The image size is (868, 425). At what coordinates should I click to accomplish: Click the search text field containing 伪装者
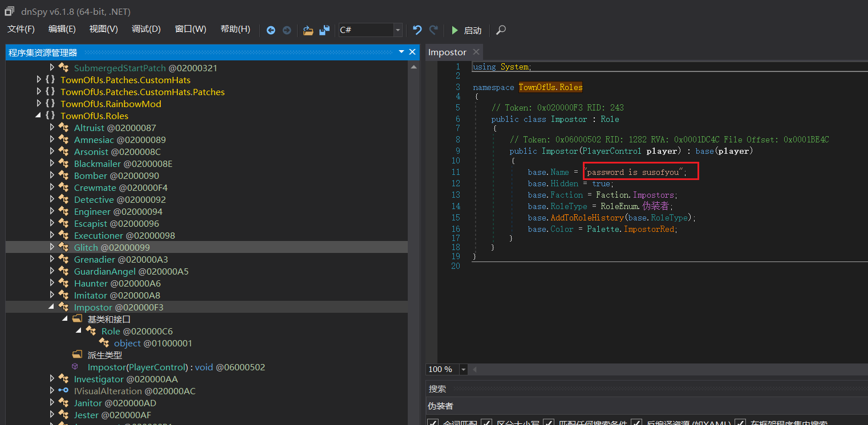(x=647, y=406)
